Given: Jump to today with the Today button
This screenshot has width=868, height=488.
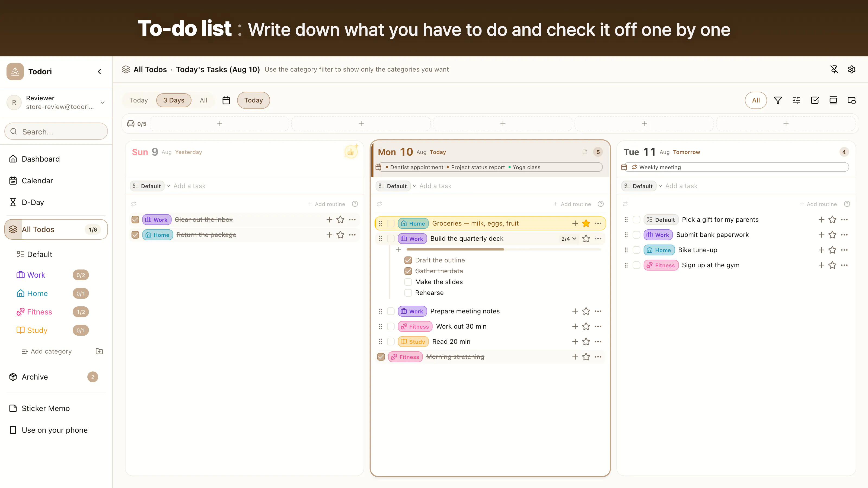Looking at the screenshot, I should (x=253, y=100).
